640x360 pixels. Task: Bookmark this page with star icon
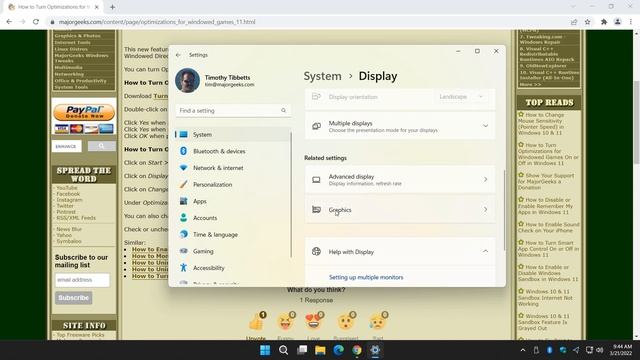587,22
